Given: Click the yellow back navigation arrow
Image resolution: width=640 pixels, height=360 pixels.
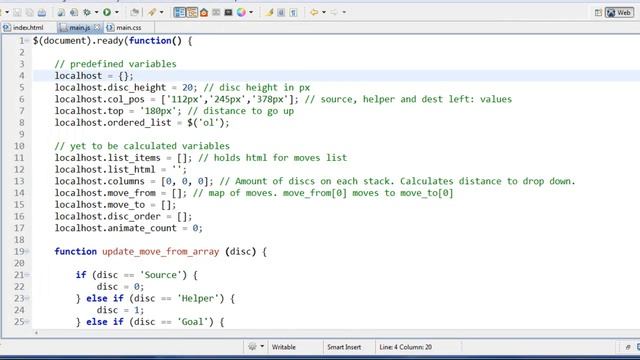Looking at the screenshot, I should 314,13.
